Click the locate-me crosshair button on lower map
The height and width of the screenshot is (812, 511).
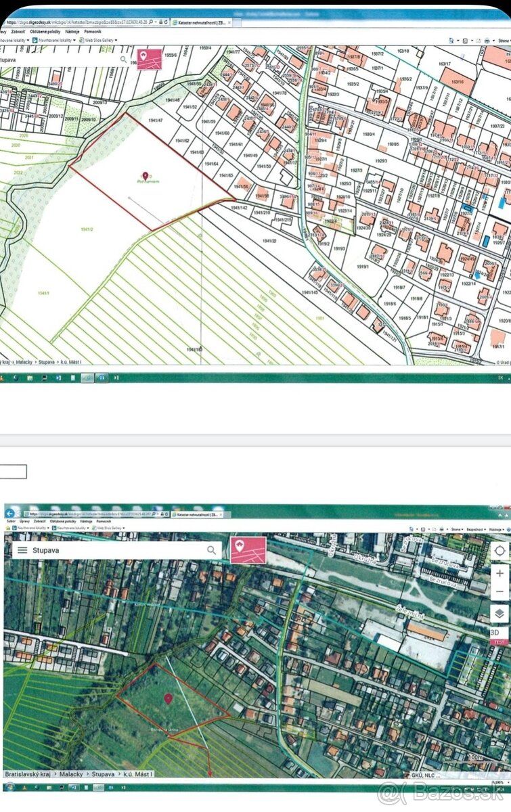pos(499,550)
